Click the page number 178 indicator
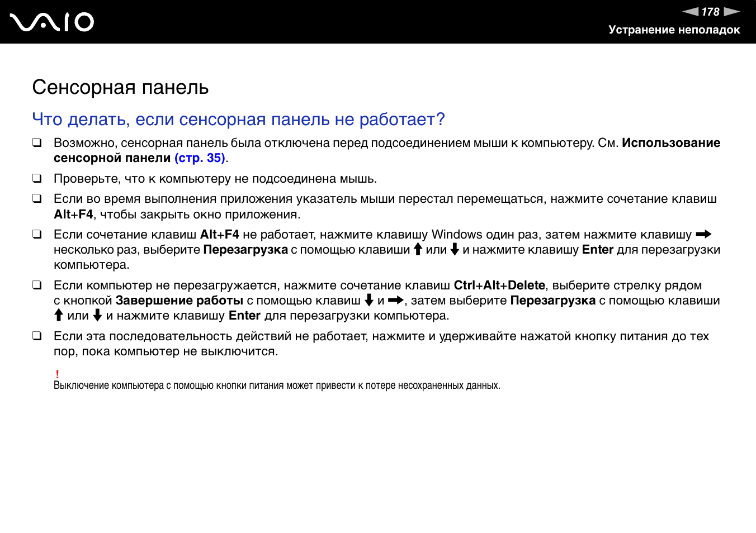The height and width of the screenshot is (533, 756). point(711,11)
